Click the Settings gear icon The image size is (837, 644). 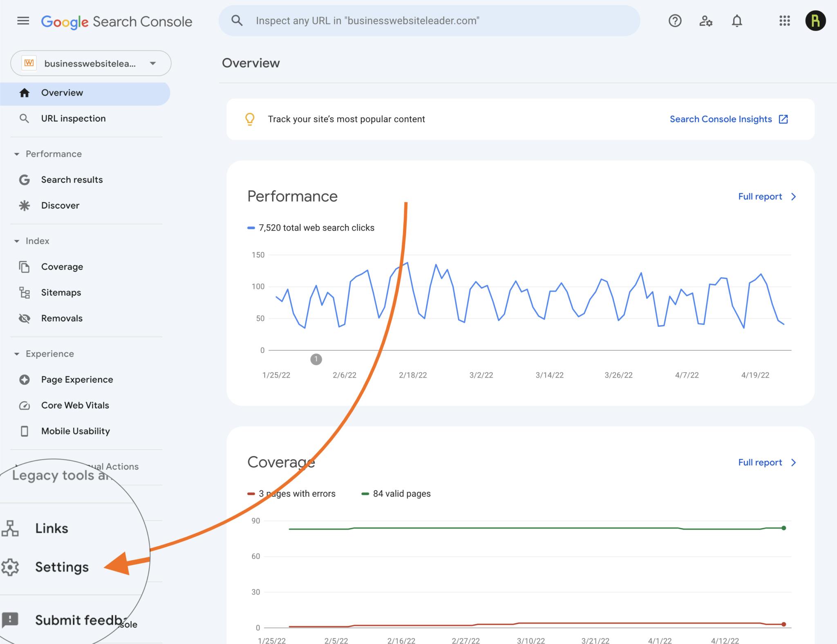click(10, 567)
